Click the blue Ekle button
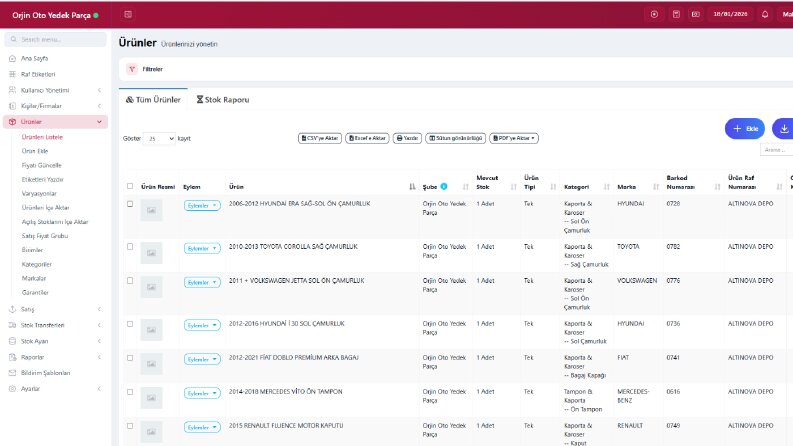This screenshot has width=793, height=446. tap(745, 128)
